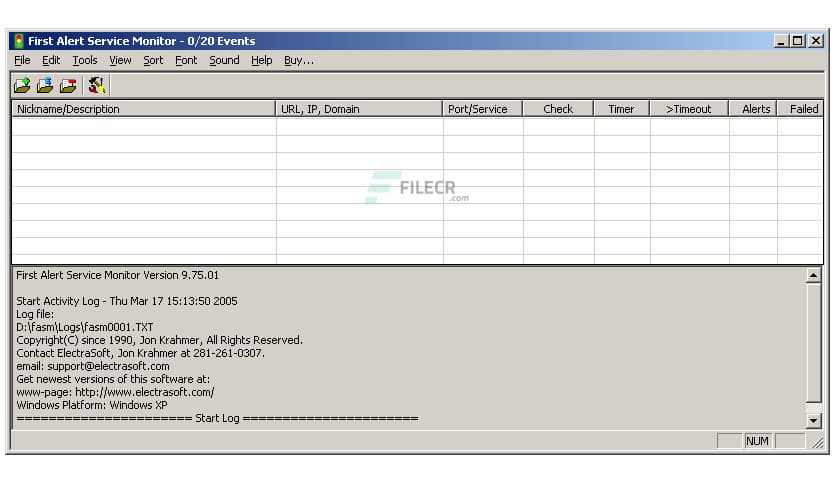Click the 'Log file:' line in the log
836x484 pixels.
click(x=35, y=314)
